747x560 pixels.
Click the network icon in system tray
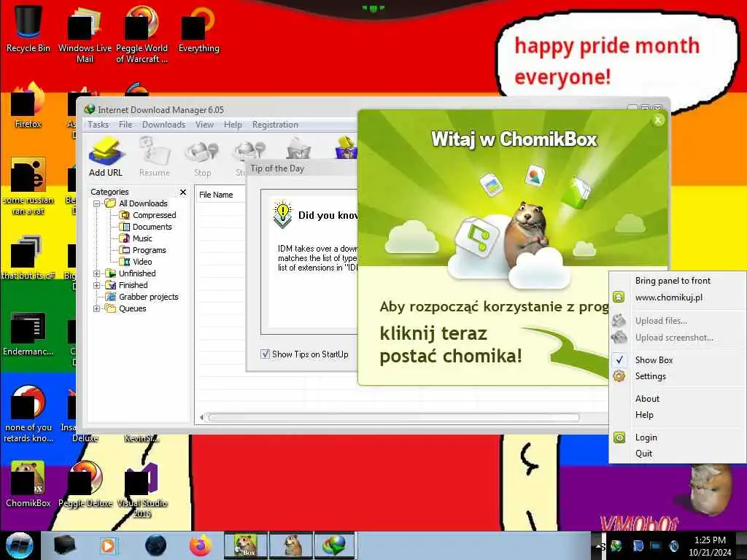654,545
